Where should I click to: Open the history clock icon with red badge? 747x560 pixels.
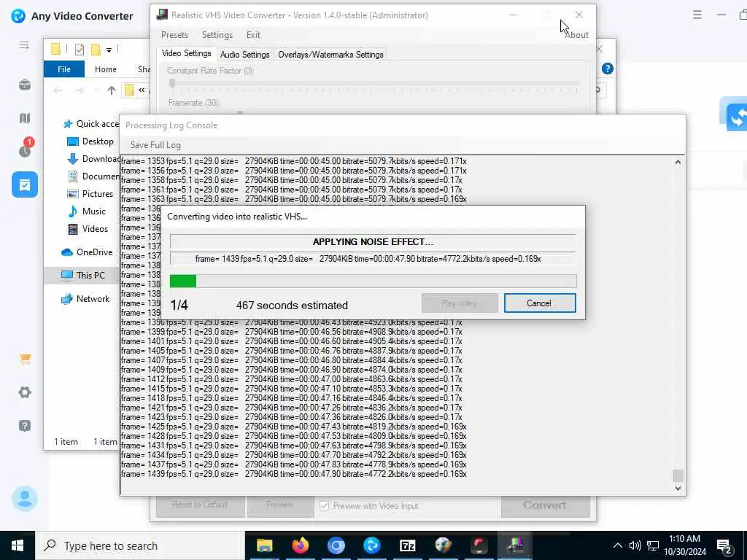pos(25,148)
